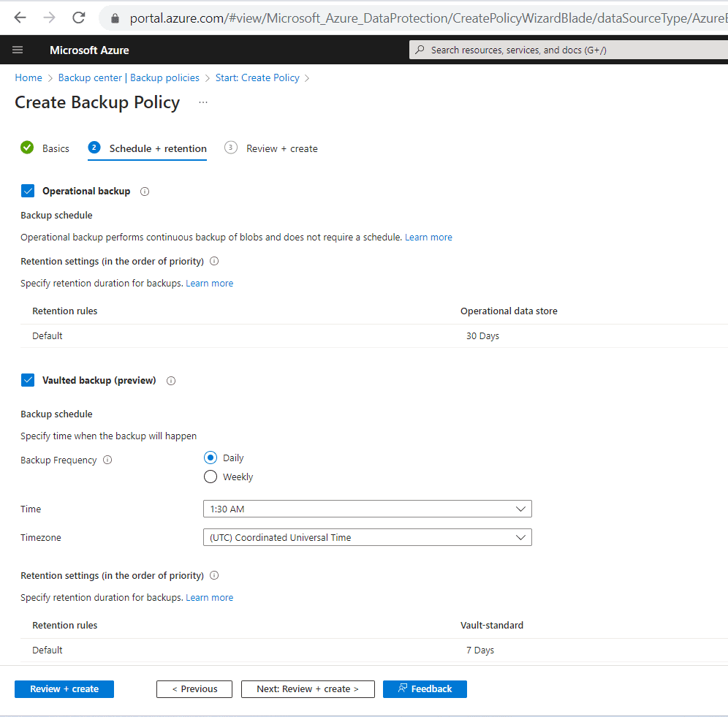Click Default rule in Operational data store table
728x717 pixels.
click(48, 335)
